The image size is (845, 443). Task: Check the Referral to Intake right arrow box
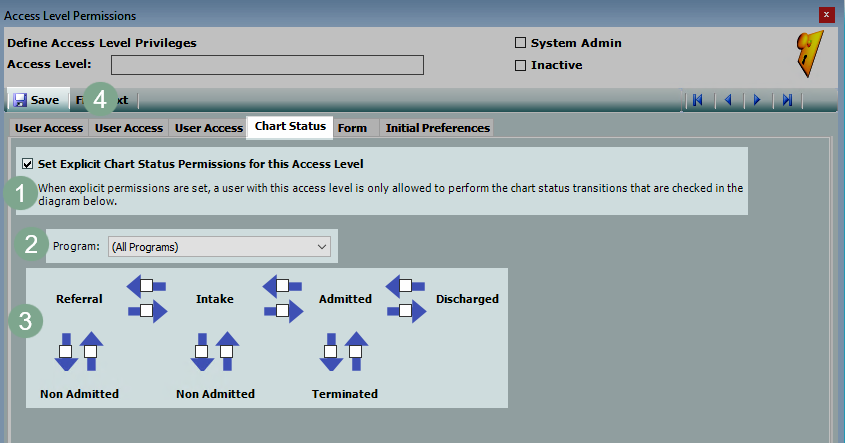pos(146,311)
